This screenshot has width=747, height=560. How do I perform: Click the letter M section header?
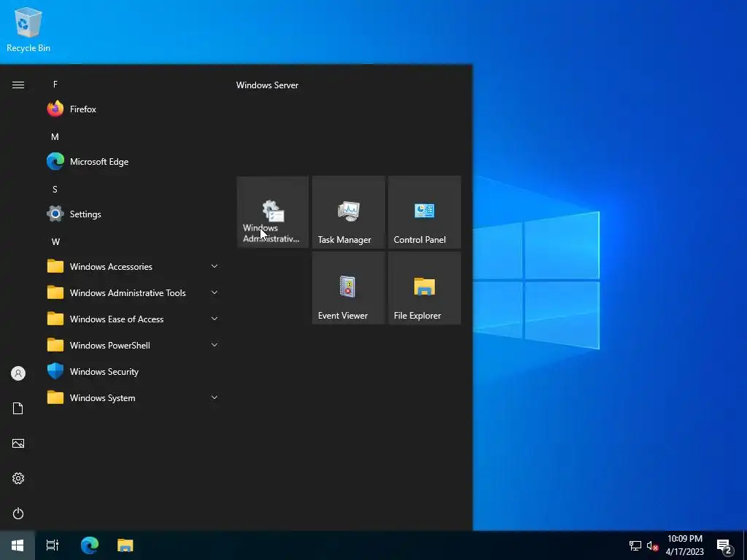55,136
